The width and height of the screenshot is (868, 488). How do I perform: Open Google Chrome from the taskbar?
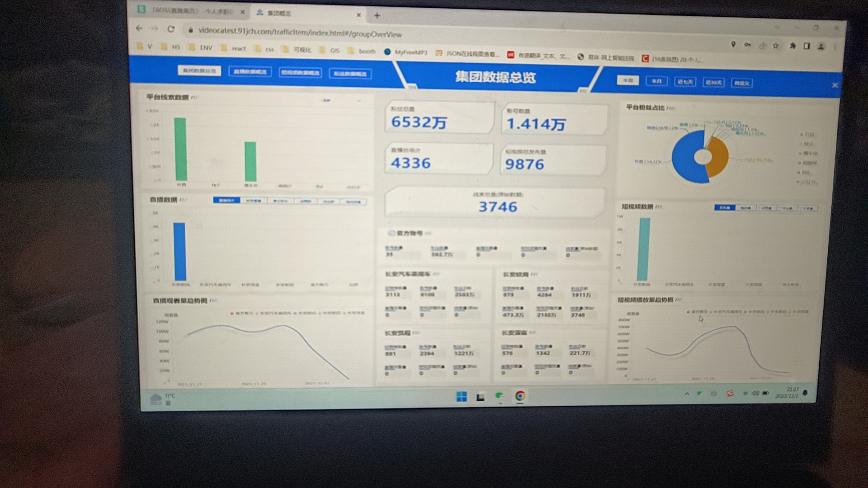point(520,396)
